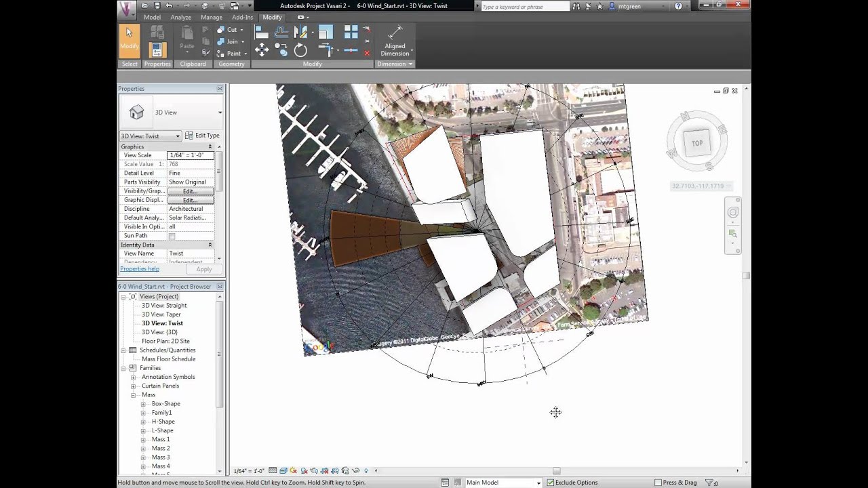Image resolution: width=868 pixels, height=488 pixels.
Task: Click the Save icon in quick access toolbar
Action: click(x=157, y=6)
